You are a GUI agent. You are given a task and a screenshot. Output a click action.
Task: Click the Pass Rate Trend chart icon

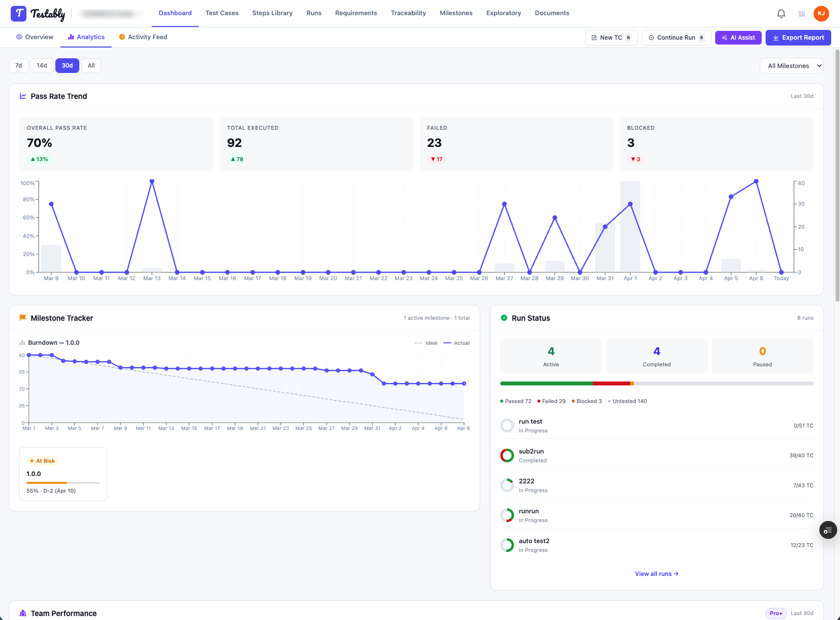[23, 96]
